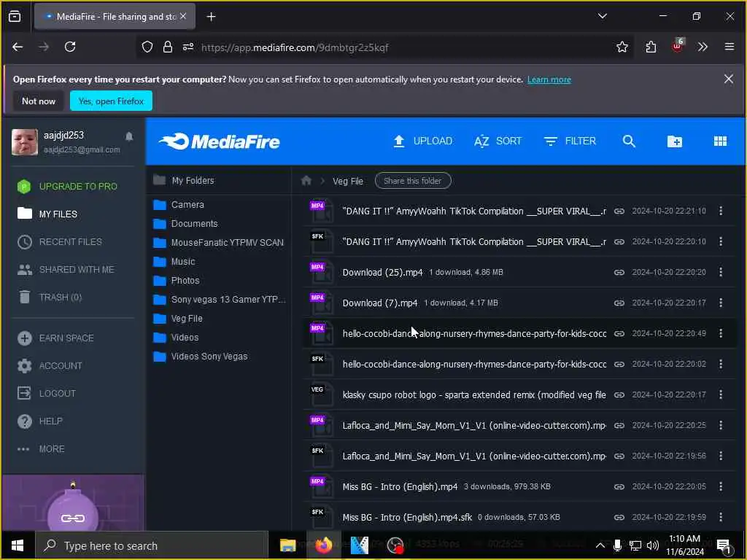The image size is (747, 560).
Task: Open Firefox application hamburger menu
Action: [x=729, y=47]
